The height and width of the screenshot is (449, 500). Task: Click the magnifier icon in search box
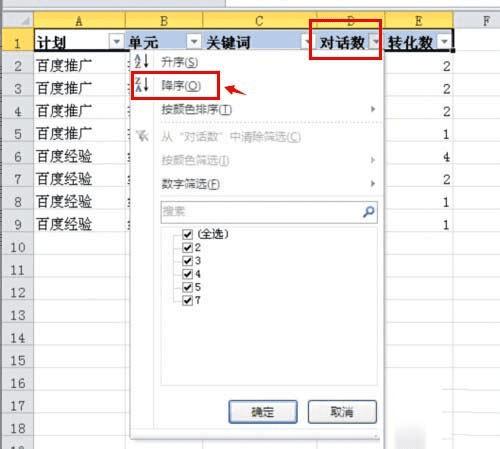368,212
